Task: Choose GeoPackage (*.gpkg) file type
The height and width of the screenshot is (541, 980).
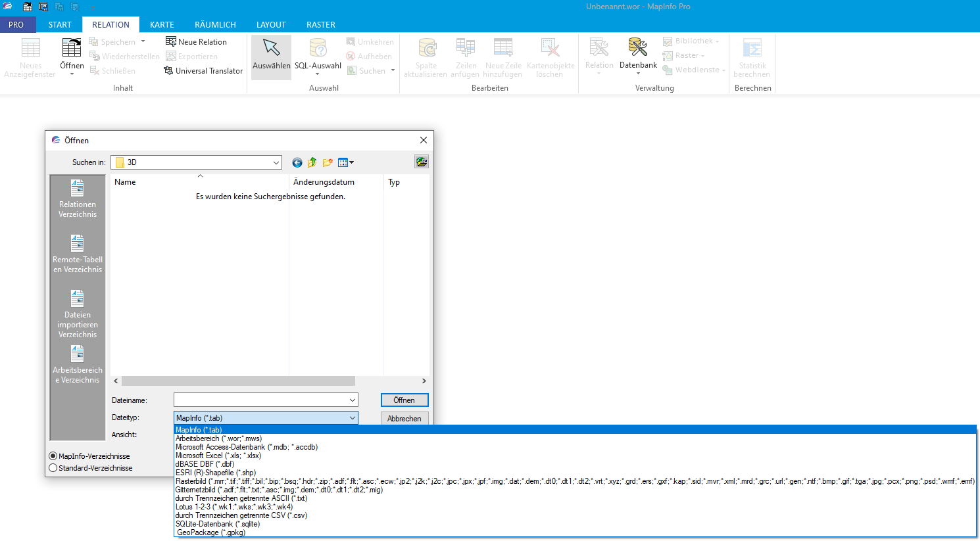Action: (x=576, y=532)
